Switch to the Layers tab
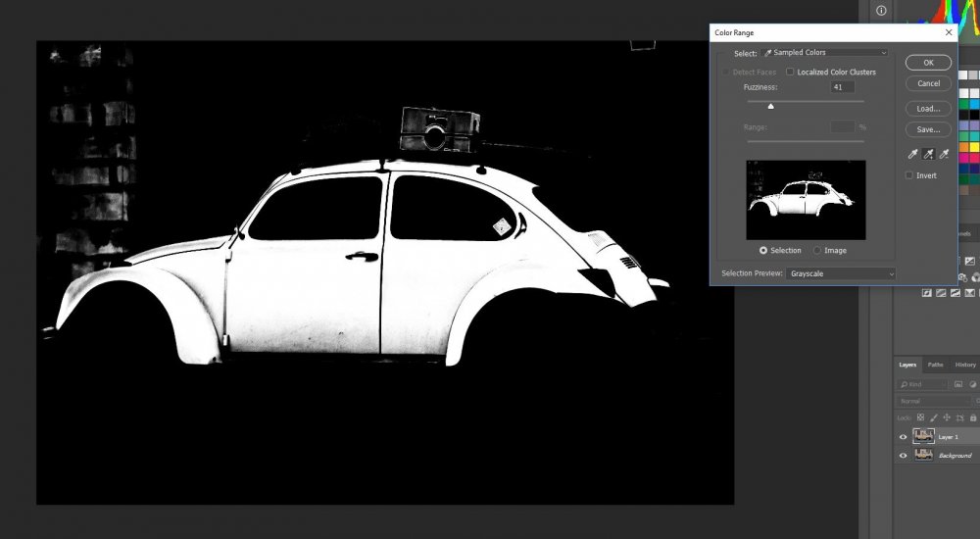The image size is (980, 539). click(907, 365)
